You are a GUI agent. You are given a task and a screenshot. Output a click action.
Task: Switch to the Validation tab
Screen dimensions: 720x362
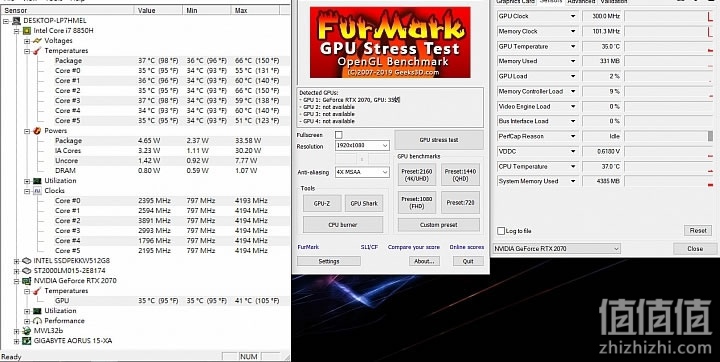(613, 2)
